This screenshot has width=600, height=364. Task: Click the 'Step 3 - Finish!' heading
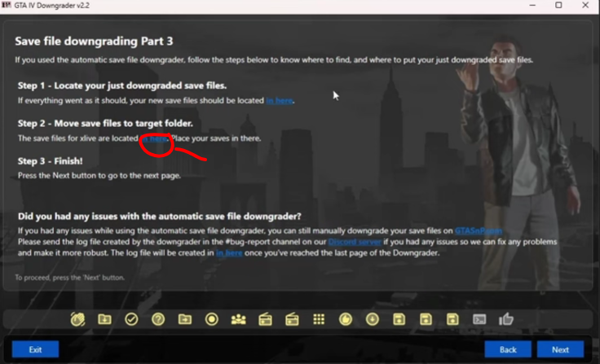tap(50, 161)
